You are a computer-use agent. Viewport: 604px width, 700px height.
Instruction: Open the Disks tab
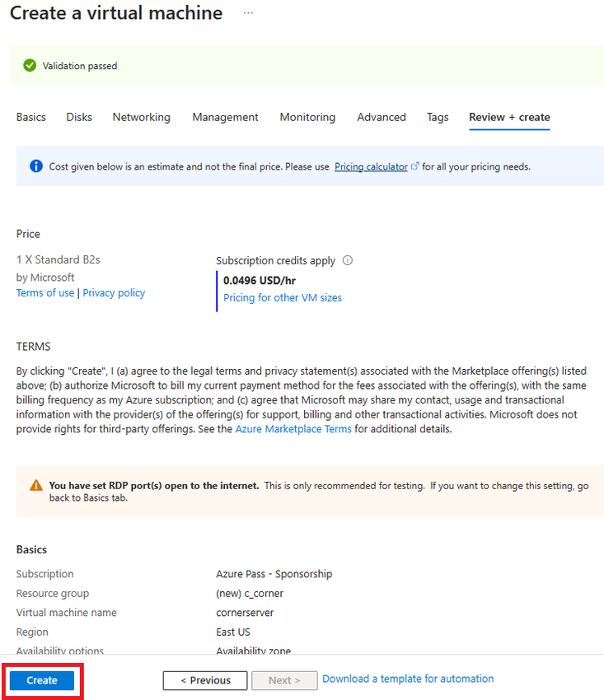tap(79, 118)
